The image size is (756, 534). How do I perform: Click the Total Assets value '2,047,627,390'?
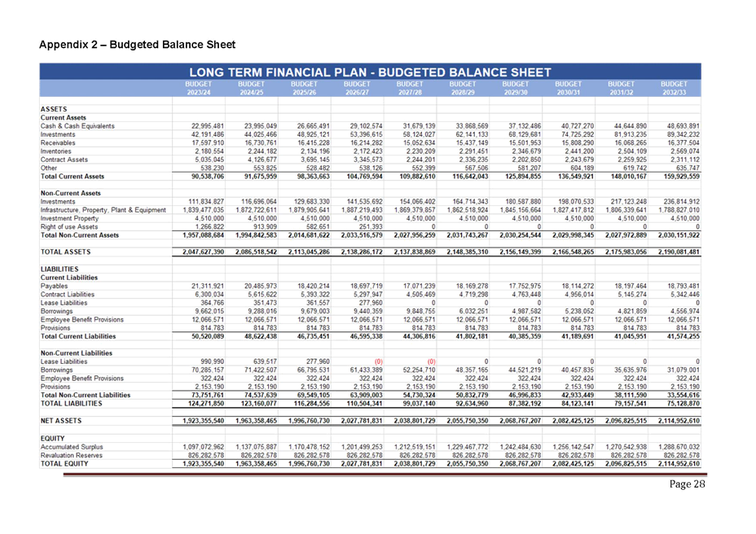[x=204, y=252]
